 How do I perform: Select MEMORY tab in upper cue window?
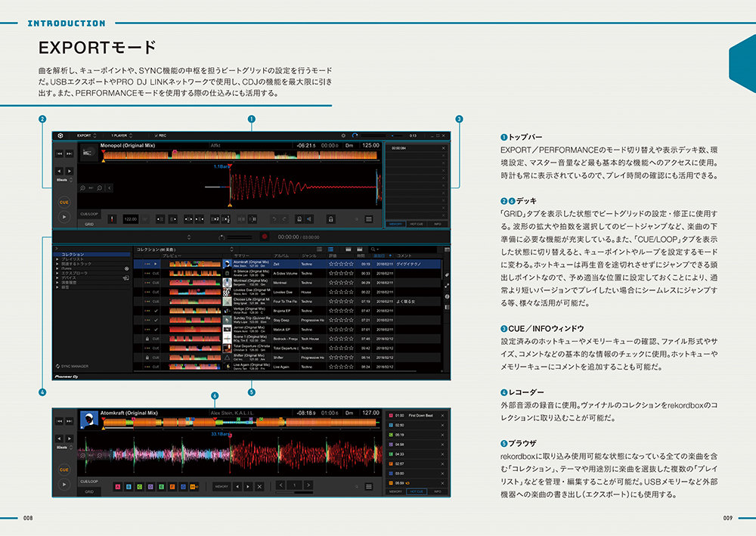click(x=396, y=224)
